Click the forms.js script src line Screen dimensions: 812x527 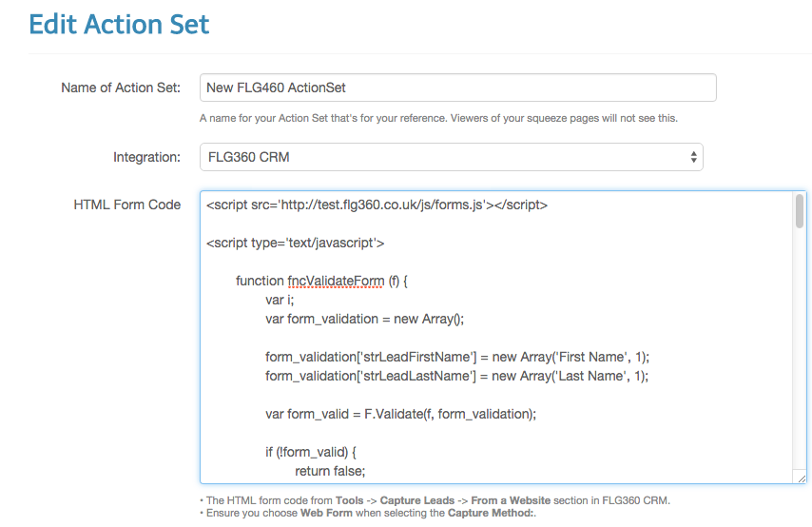click(377, 205)
